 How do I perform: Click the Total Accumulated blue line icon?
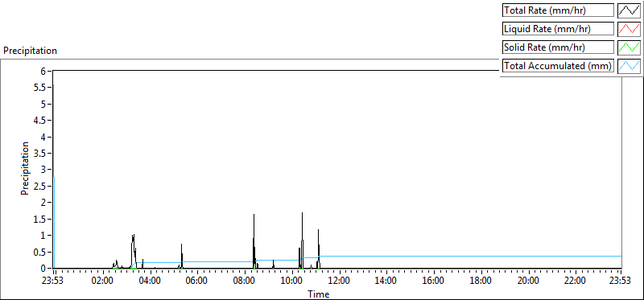(x=630, y=66)
